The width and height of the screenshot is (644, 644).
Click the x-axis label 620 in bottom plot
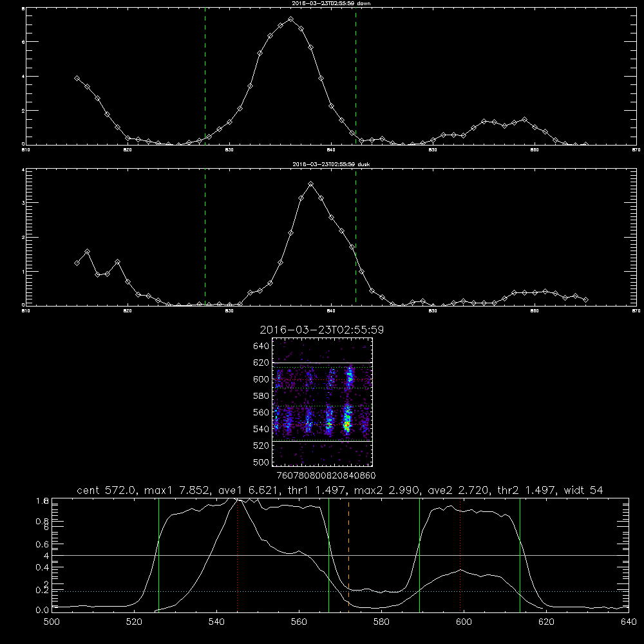(x=546, y=622)
